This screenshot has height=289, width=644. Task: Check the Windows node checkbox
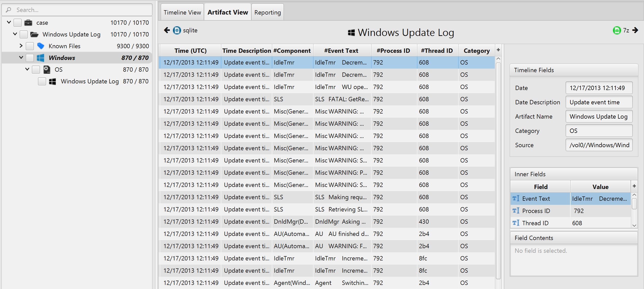(x=30, y=58)
